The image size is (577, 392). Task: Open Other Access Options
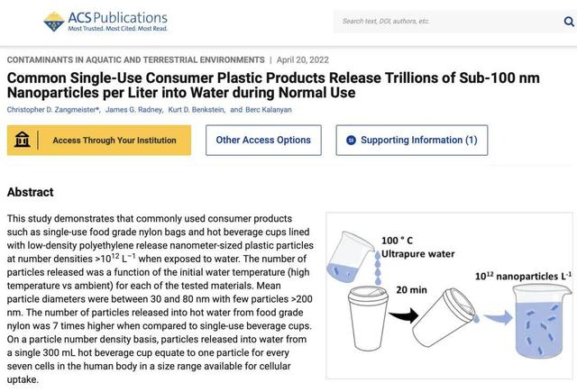263,140
